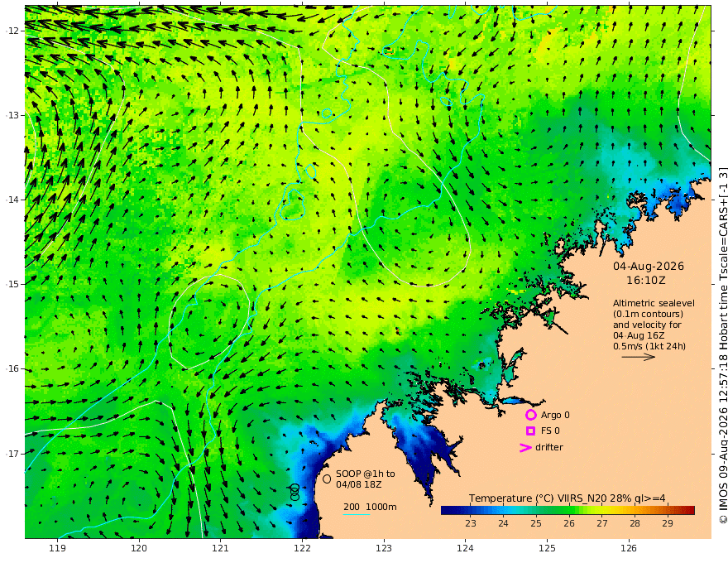Click the time label 16:10Z
This screenshot has height=563, width=728.
point(646,280)
